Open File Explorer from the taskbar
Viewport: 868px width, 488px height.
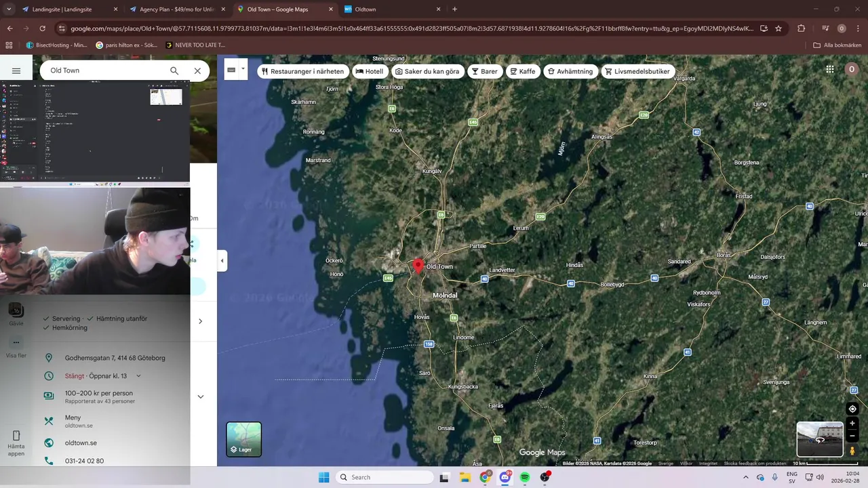point(465,477)
